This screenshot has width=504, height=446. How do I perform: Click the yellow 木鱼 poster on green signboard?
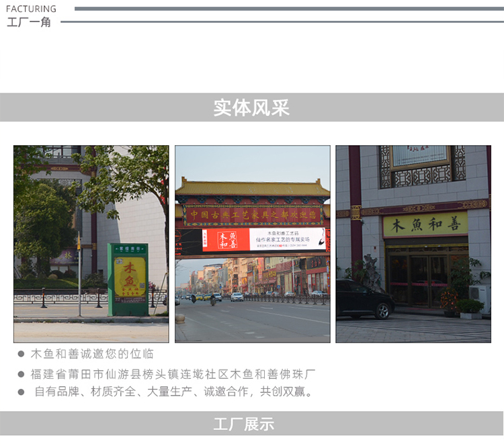click(x=130, y=277)
